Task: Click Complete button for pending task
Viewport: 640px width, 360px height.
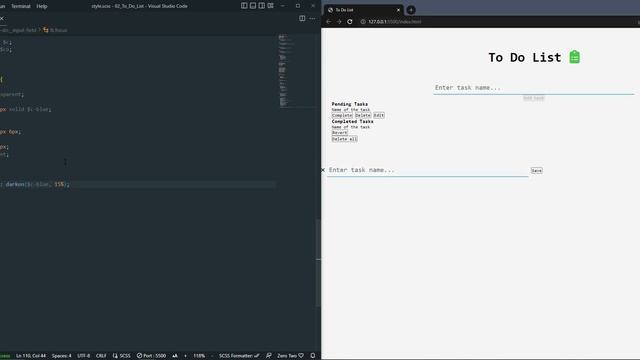Action: (x=342, y=116)
